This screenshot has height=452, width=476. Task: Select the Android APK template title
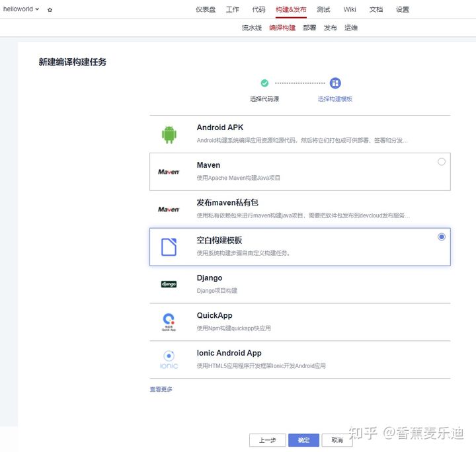(x=220, y=128)
